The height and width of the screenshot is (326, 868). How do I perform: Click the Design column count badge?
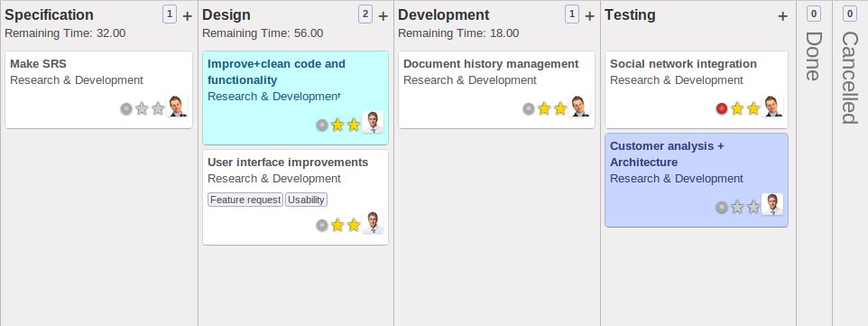(365, 14)
